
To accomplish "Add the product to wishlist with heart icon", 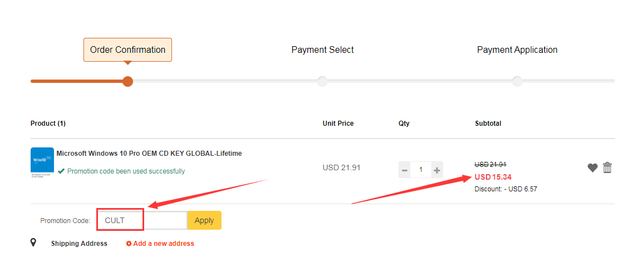I will pos(592,167).
